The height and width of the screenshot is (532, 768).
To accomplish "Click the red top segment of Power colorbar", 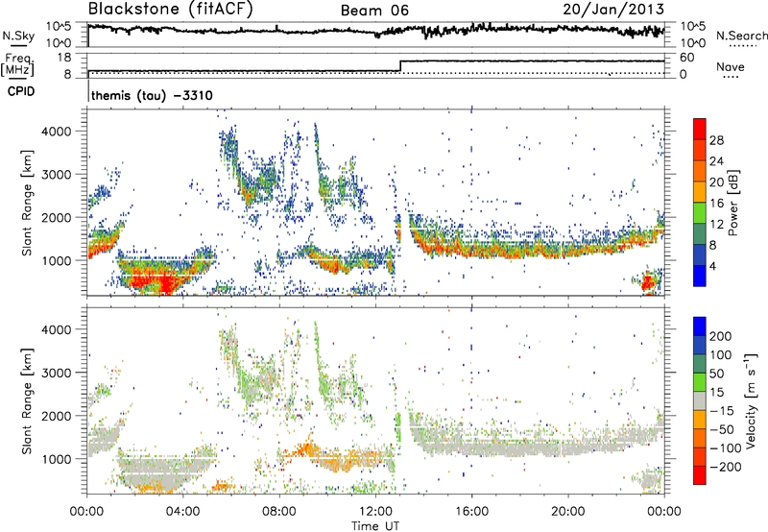I will [700, 129].
